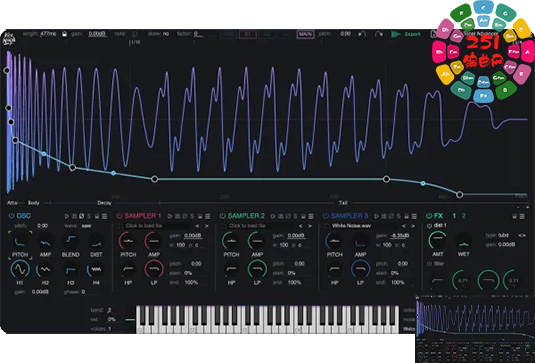The height and width of the screenshot is (363, 535).
Task: Click the Kick Ninja logo
Action: point(9,38)
